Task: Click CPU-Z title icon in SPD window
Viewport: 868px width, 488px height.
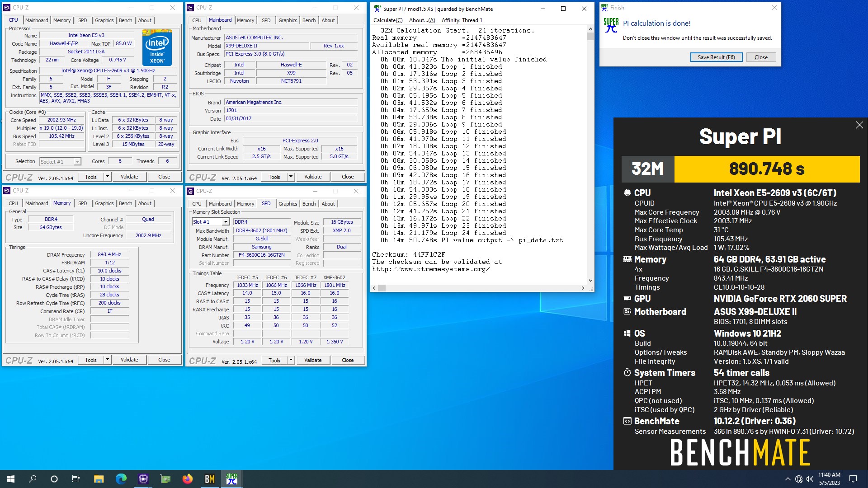Action: pyautogui.click(x=191, y=191)
